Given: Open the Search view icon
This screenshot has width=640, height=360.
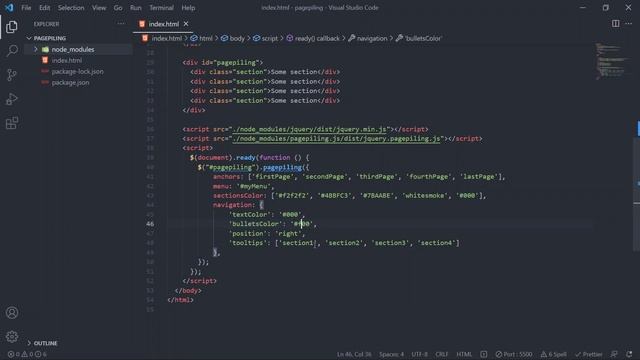Looking at the screenshot, I should coord(12,51).
